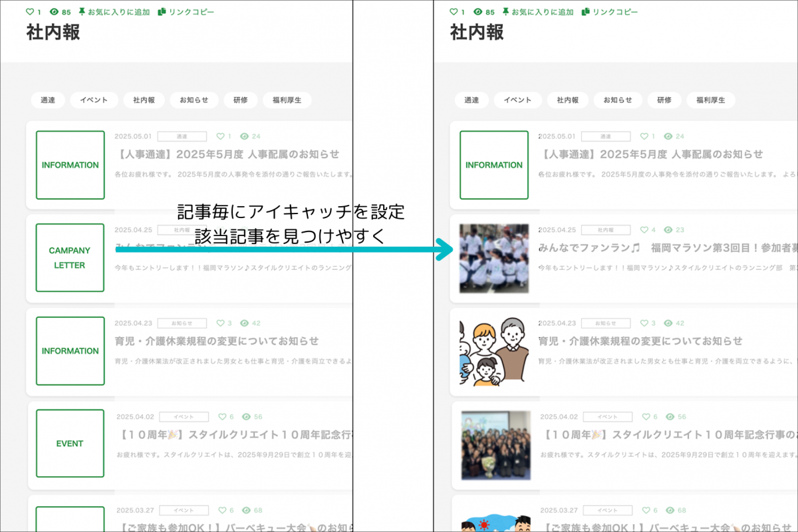
Task: Click eye icon showing 68 in left panel
Action: (x=246, y=510)
